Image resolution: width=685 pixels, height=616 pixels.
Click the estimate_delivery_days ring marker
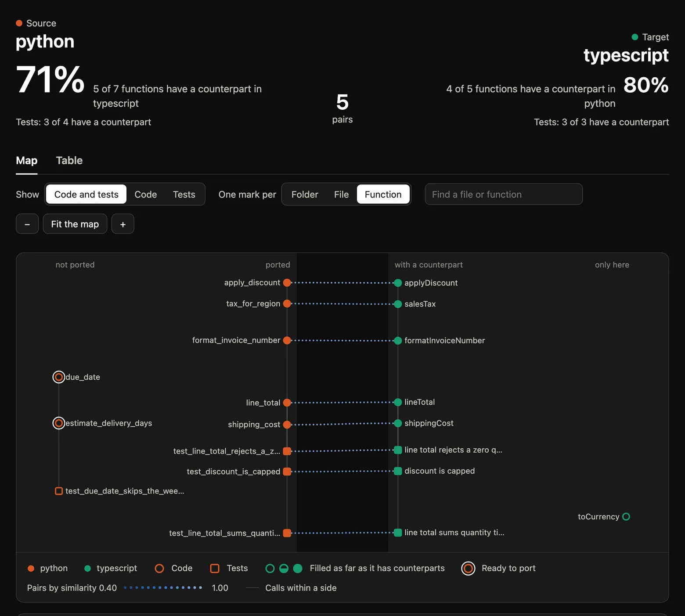click(58, 423)
